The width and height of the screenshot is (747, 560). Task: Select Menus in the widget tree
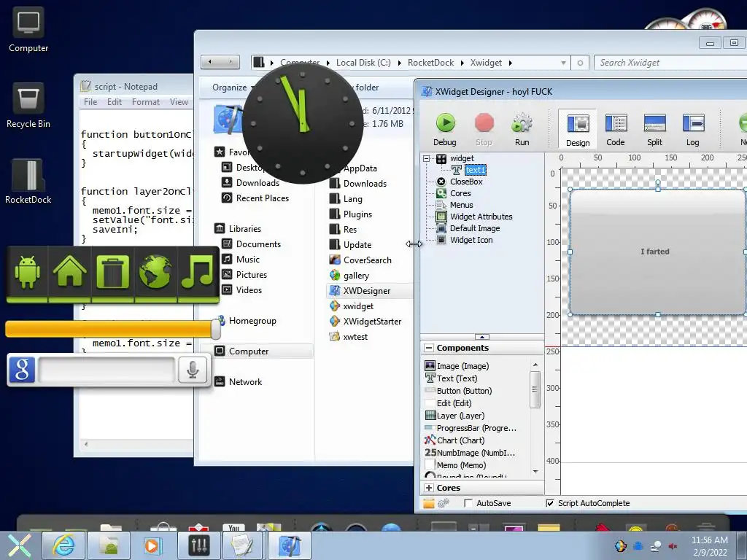pyautogui.click(x=461, y=205)
